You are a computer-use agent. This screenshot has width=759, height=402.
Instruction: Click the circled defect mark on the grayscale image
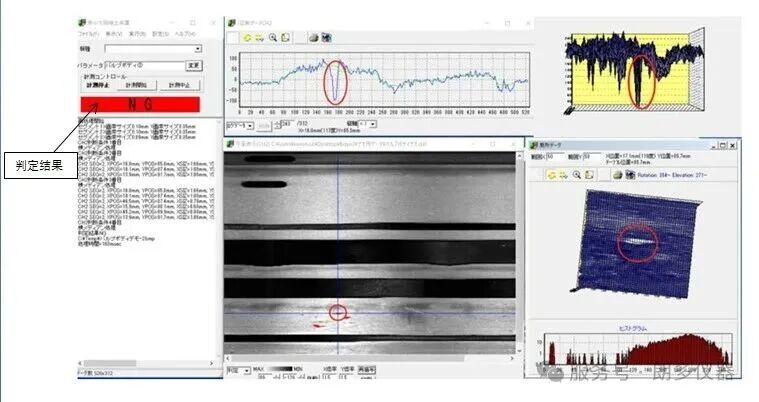[337, 312]
